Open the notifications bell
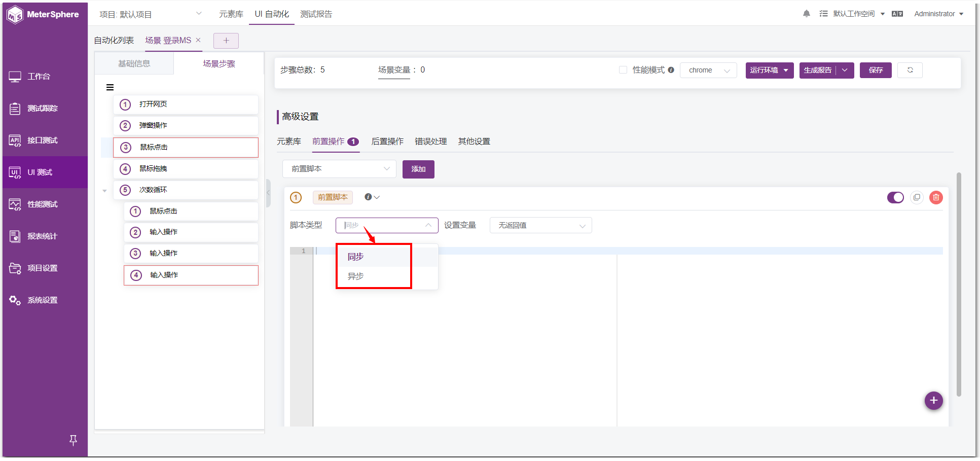The width and height of the screenshot is (980, 461). [807, 14]
